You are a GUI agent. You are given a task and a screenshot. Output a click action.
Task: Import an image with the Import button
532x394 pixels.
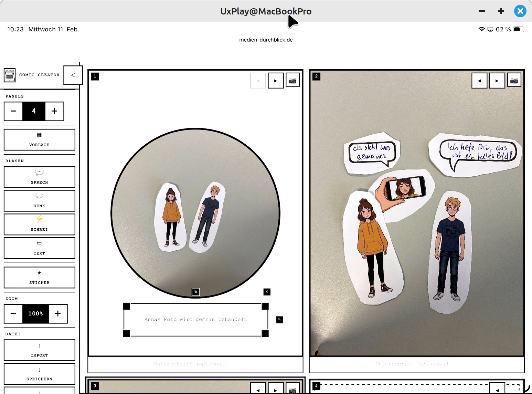pos(39,350)
